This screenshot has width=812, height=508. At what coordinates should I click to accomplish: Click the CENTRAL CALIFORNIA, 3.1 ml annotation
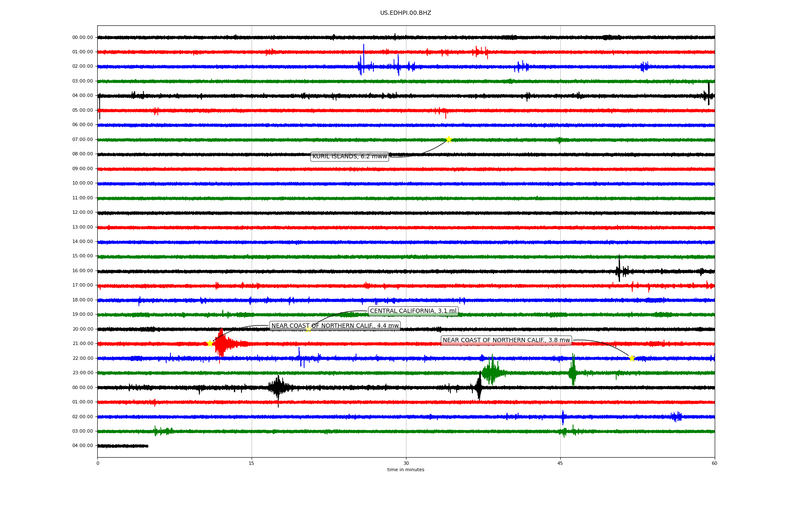[413, 311]
